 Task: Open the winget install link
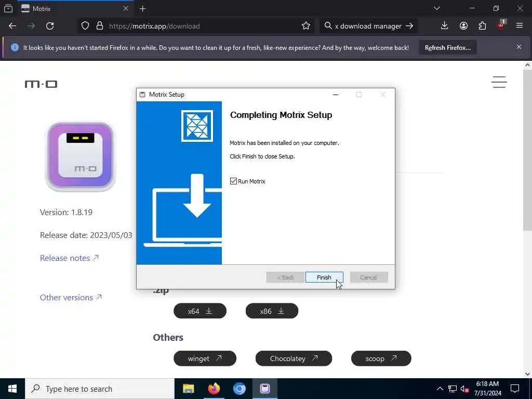pos(205,358)
